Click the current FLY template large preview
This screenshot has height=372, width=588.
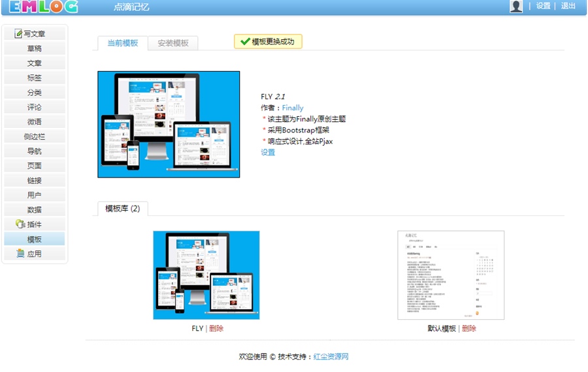pos(169,125)
